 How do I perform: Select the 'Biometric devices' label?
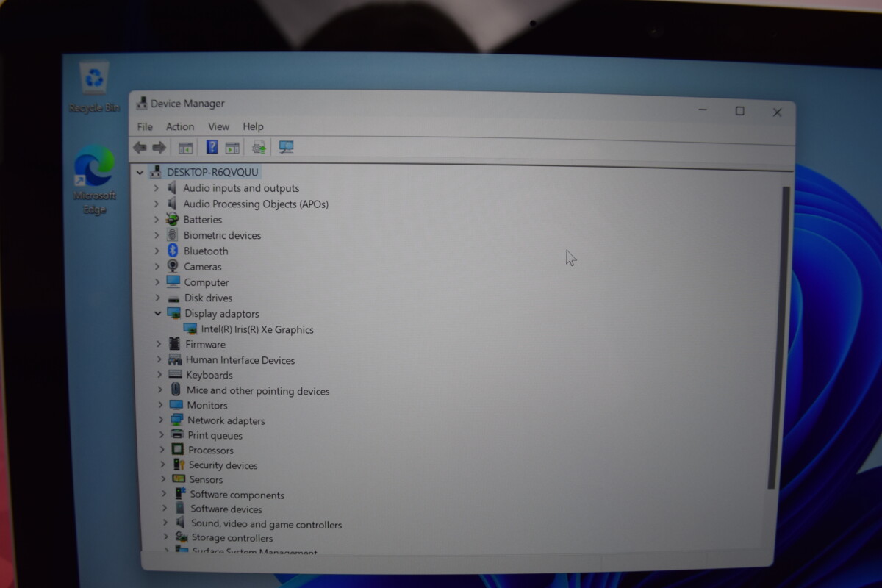click(x=222, y=235)
